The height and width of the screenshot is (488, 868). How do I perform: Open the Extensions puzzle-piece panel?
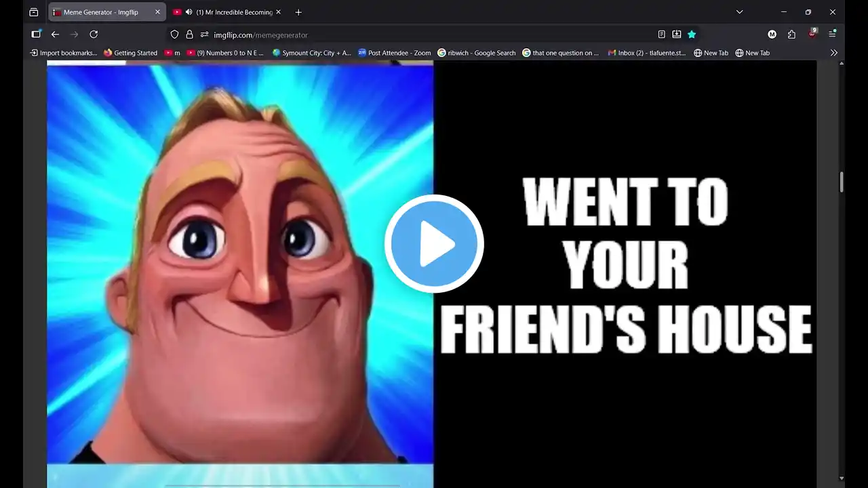coord(791,35)
